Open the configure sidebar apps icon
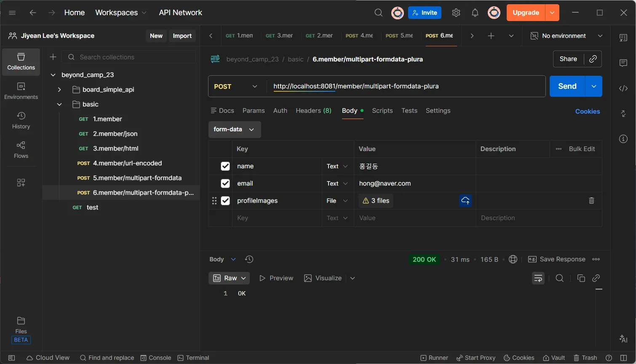Image resolution: width=636 pixels, height=364 pixels. click(21, 182)
